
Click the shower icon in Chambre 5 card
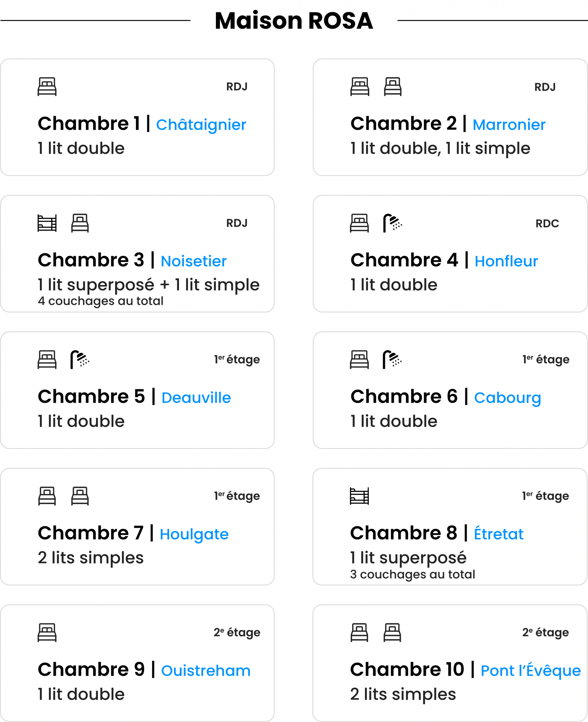point(79,360)
